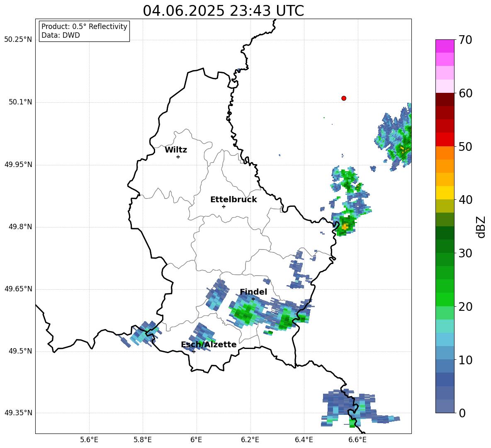The height and width of the screenshot is (448, 491).
Task: Click the colorbar tick label 70
Action: click(x=465, y=40)
